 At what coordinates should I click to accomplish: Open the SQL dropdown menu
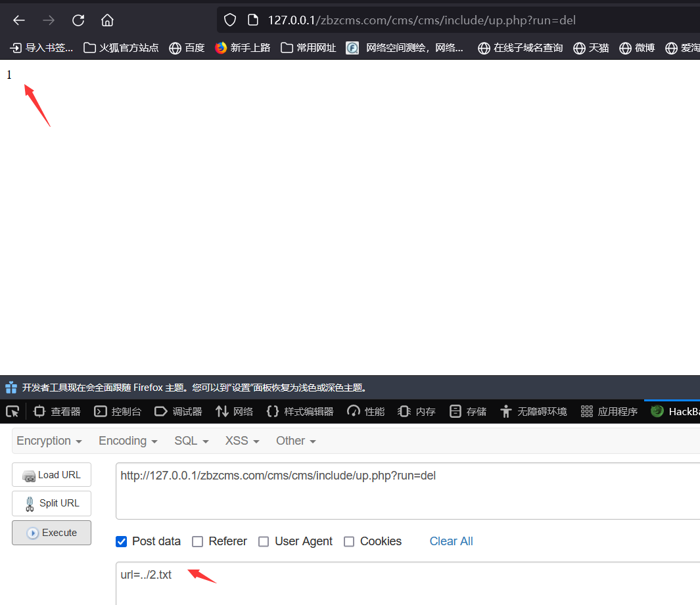coord(191,441)
